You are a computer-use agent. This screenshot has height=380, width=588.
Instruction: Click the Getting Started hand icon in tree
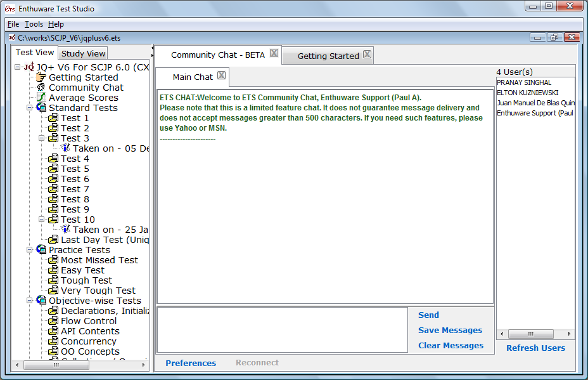pos(41,77)
